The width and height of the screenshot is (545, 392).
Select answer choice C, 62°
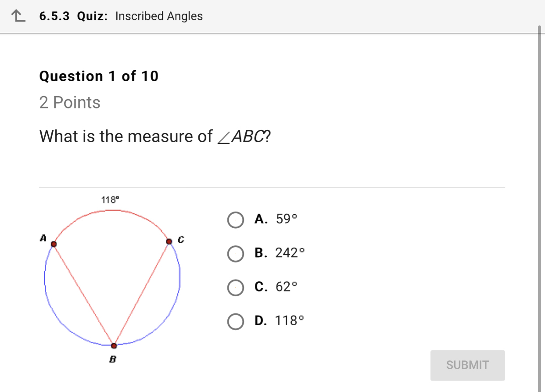click(x=236, y=288)
